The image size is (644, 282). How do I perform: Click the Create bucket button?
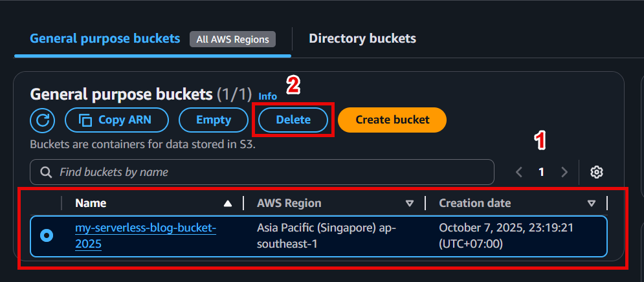pyautogui.click(x=392, y=120)
